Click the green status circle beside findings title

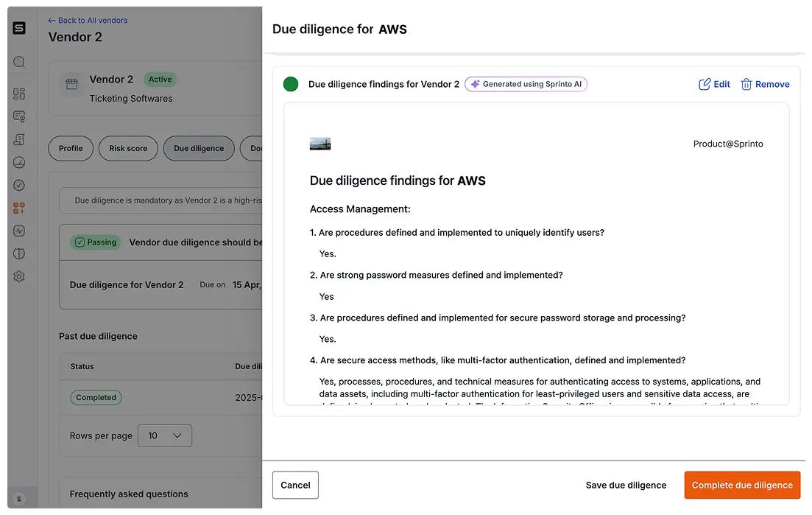tap(291, 84)
